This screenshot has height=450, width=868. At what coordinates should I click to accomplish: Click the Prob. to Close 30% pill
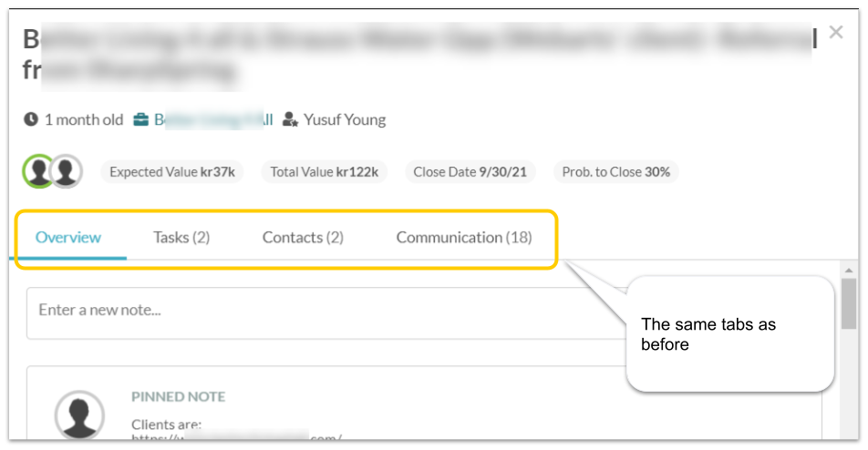pos(616,172)
